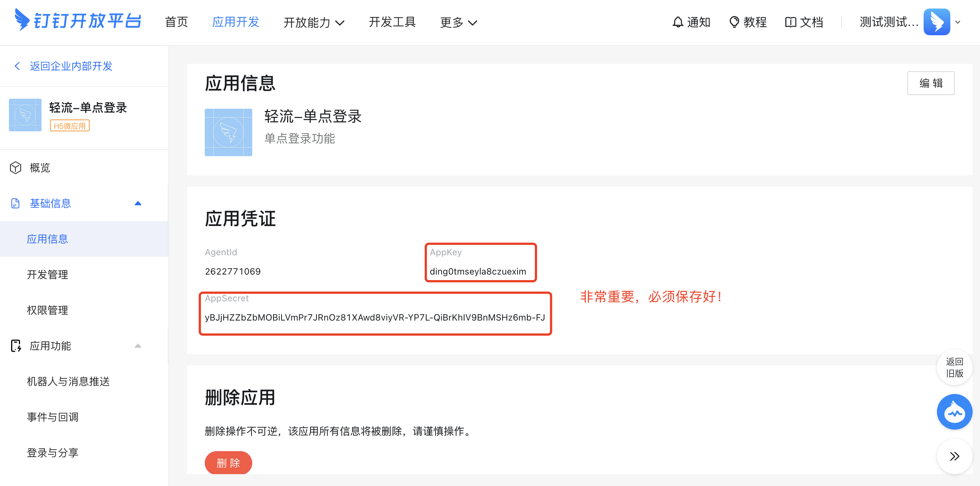980x486 pixels.
Task: Click the 应用功能 sidebar label
Action: pyautogui.click(x=50, y=346)
